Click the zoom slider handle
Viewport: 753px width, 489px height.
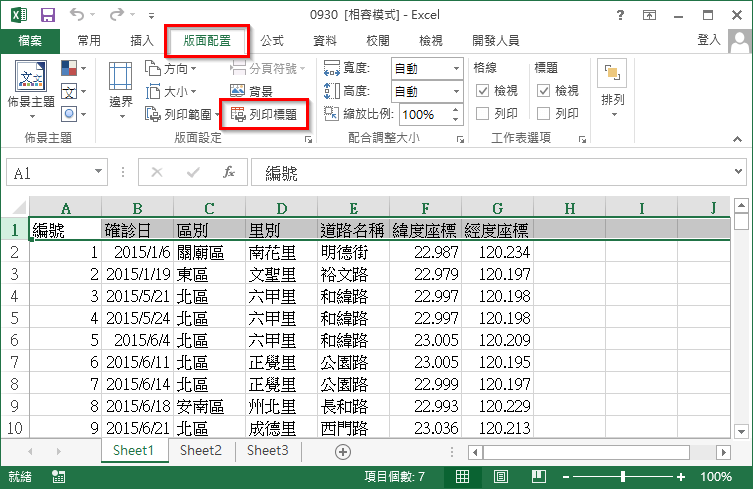(623, 477)
